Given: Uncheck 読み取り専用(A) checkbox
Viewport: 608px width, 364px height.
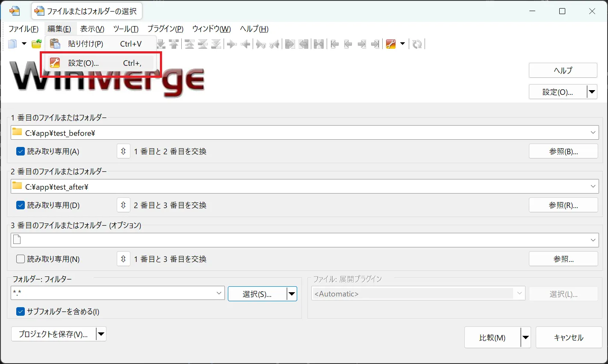Looking at the screenshot, I should tap(21, 151).
